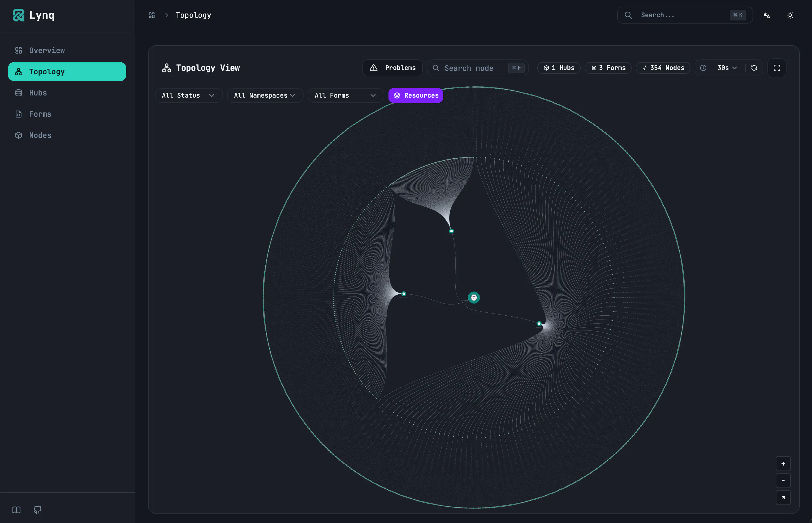Viewport: 812px width, 523px height.
Task: Open the GitHub link icon
Action: pyautogui.click(x=37, y=509)
